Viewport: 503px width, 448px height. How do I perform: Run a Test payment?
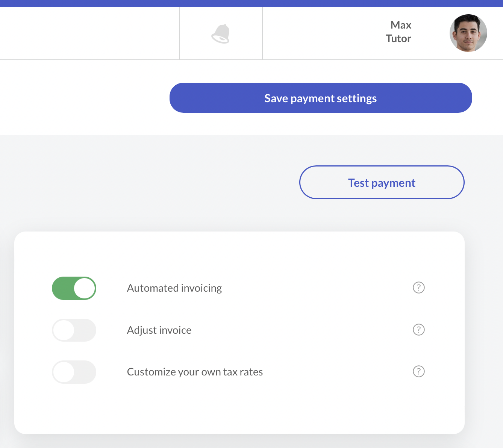[382, 183]
